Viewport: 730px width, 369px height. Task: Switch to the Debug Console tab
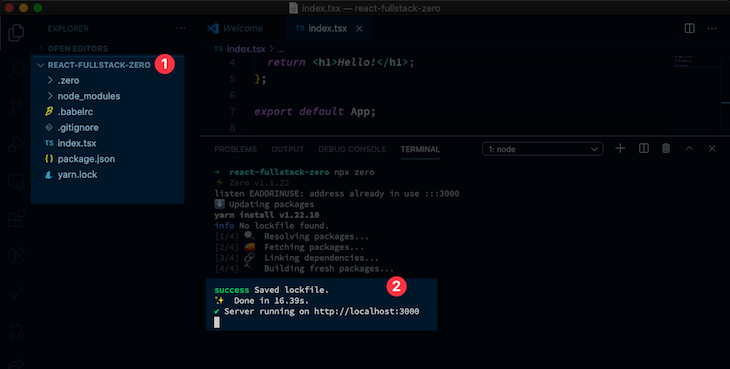click(x=352, y=149)
